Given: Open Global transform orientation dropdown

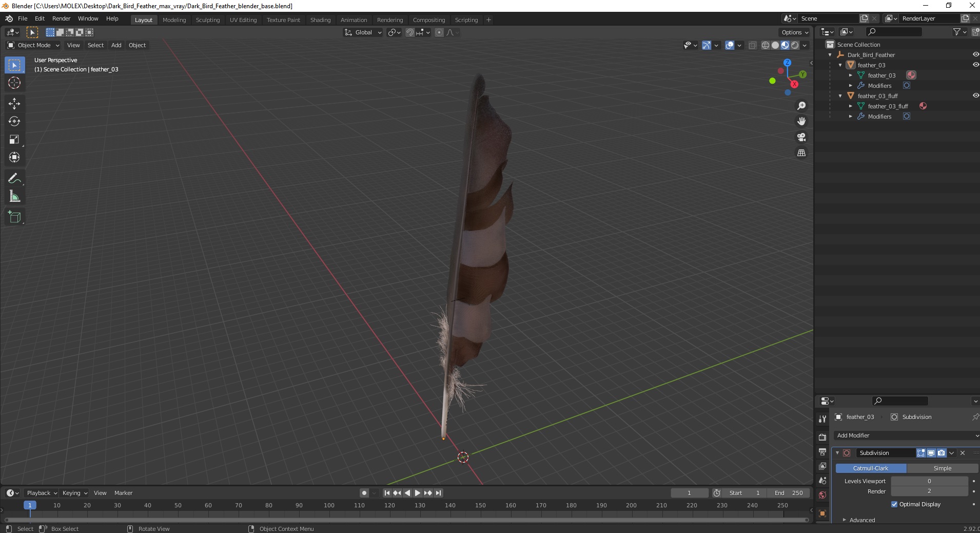Looking at the screenshot, I should click(363, 32).
